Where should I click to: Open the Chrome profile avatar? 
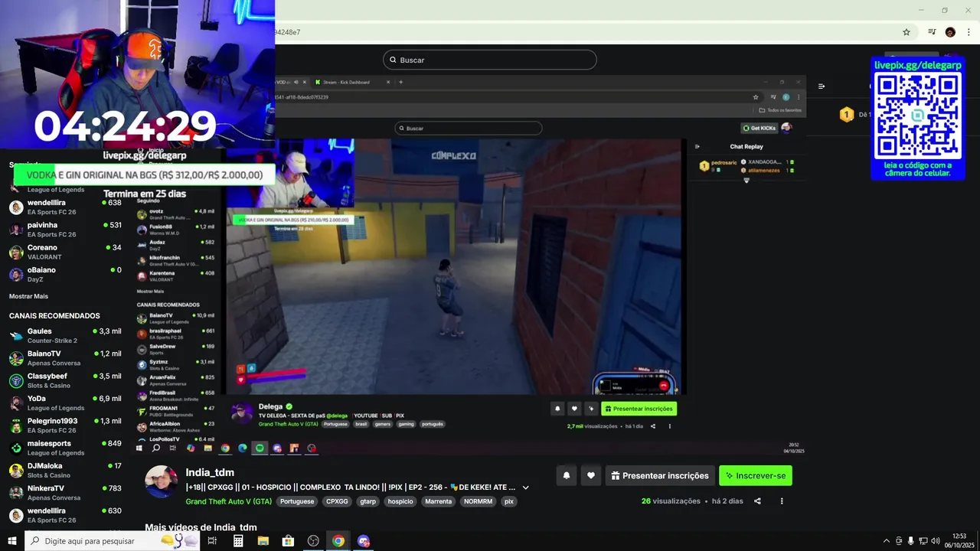coord(950,32)
